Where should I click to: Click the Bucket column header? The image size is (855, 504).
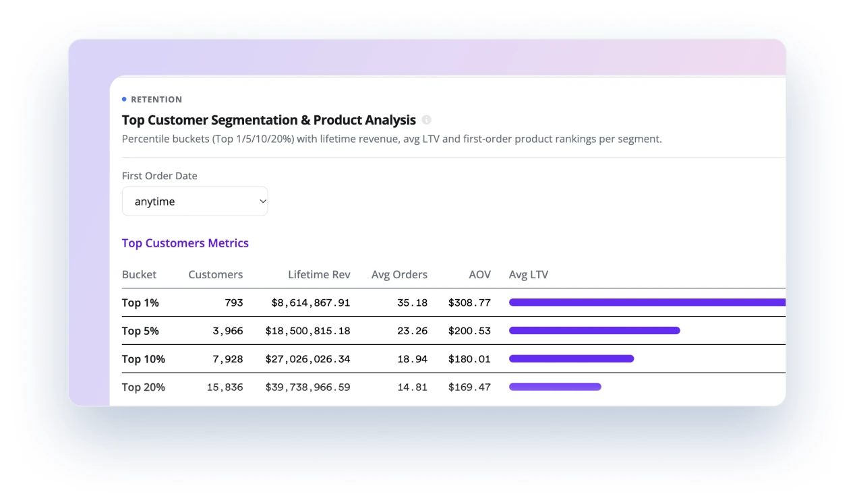coord(139,275)
